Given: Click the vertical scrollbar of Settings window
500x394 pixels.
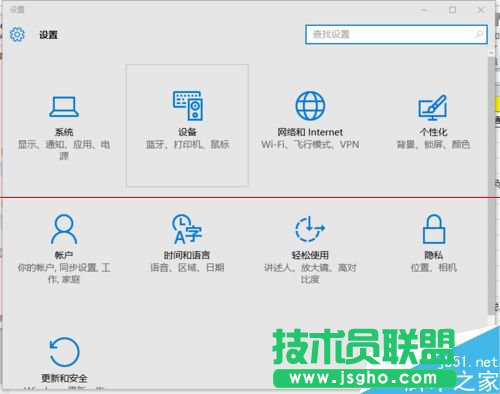Looking at the screenshot, I should tap(492, 187).
